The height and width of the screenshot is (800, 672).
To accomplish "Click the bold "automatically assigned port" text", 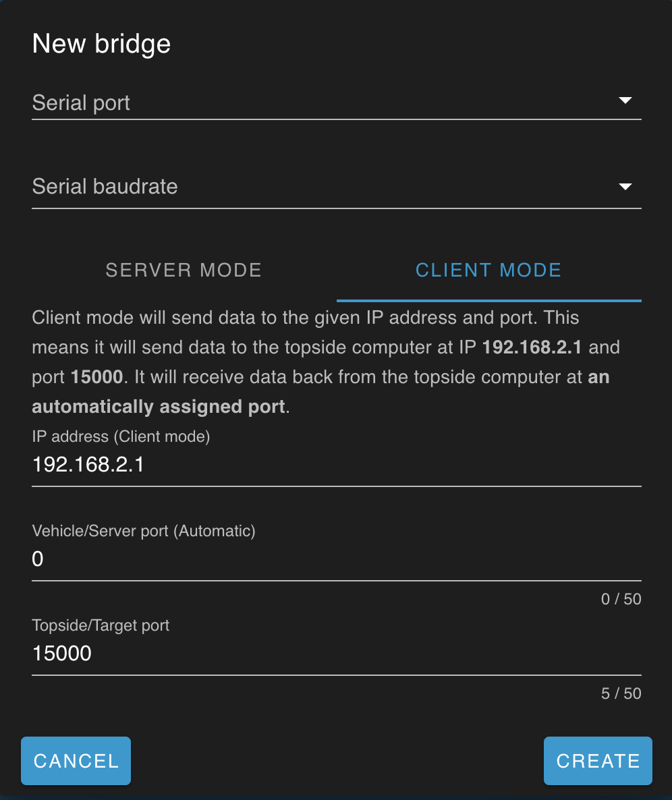I will (x=159, y=407).
